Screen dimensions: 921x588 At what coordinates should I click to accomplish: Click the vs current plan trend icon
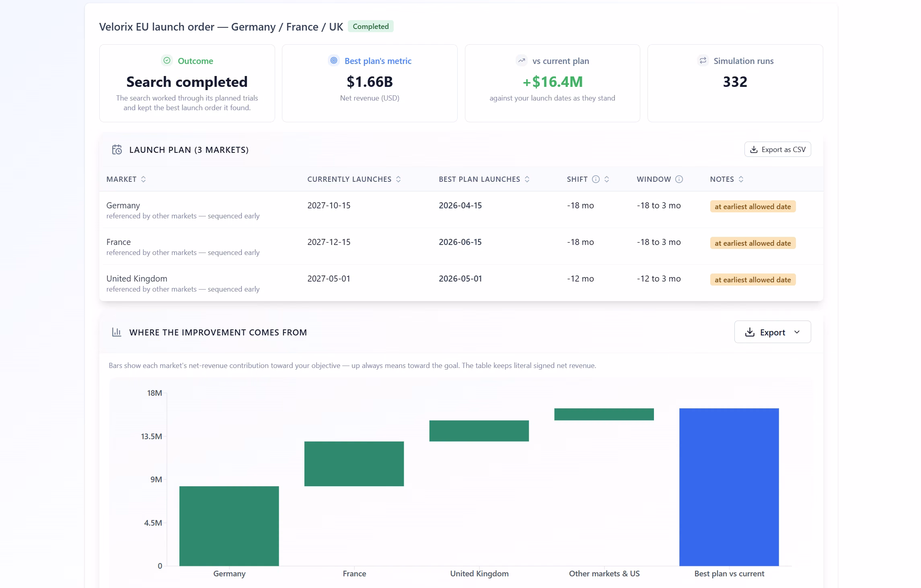(x=522, y=61)
